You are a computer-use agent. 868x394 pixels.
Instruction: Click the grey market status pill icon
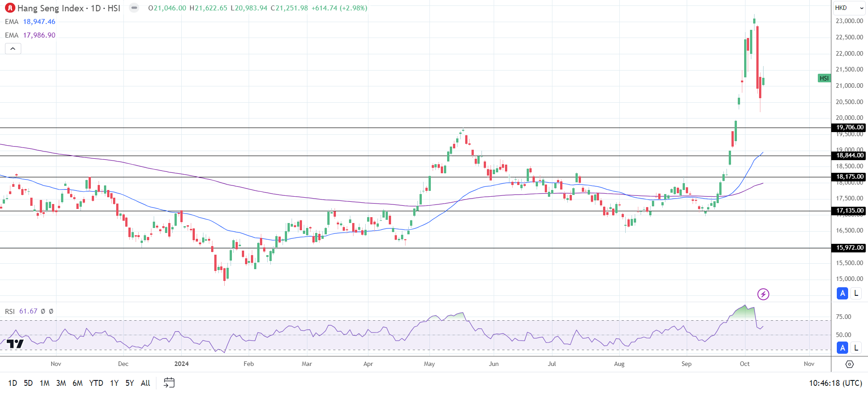(134, 8)
